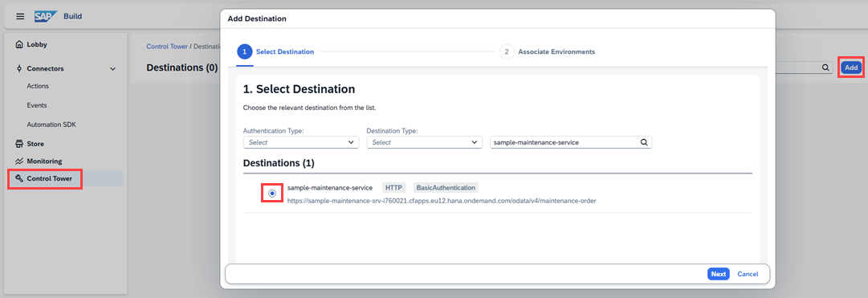Click Control Tower breadcrumb link
The height and width of the screenshot is (298, 868).
click(167, 47)
